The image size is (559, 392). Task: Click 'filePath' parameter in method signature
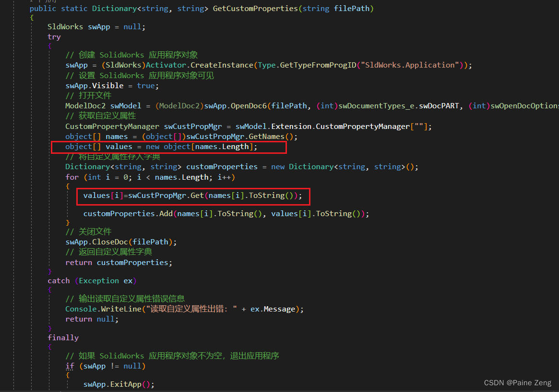point(352,9)
